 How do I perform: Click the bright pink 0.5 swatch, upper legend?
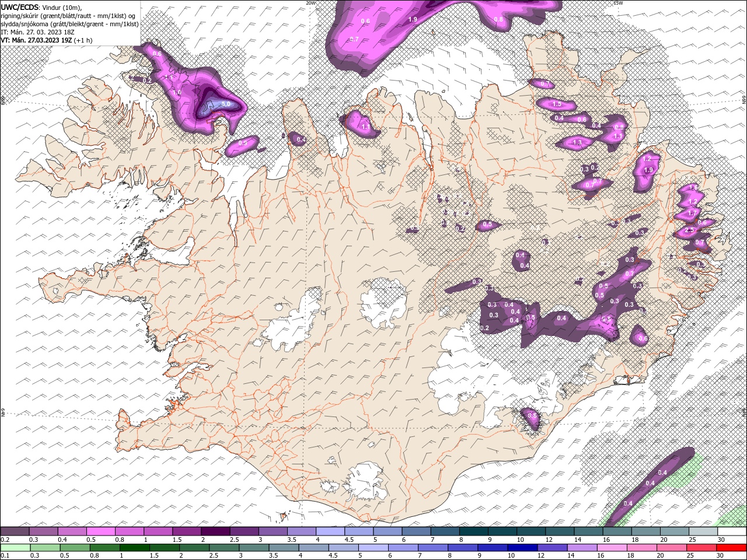(101, 531)
